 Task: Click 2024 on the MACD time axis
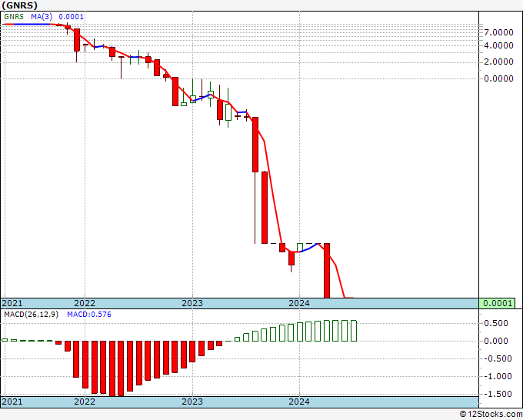[x=299, y=402]
